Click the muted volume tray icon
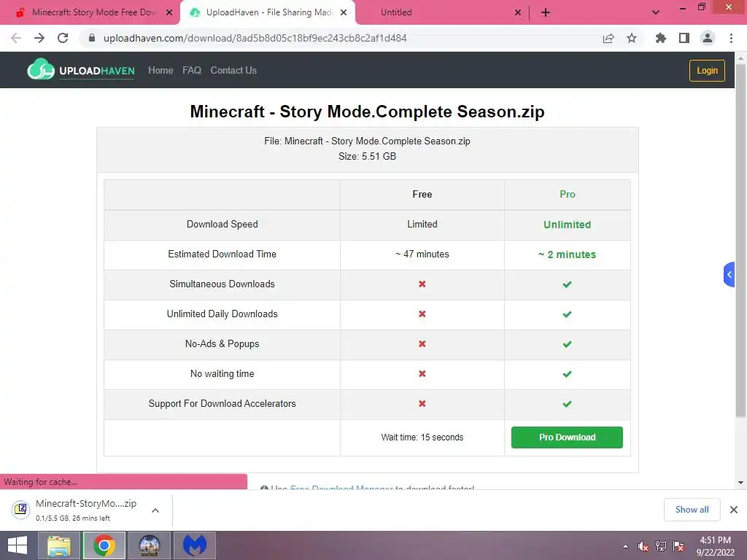 click(x=643, y=546)
